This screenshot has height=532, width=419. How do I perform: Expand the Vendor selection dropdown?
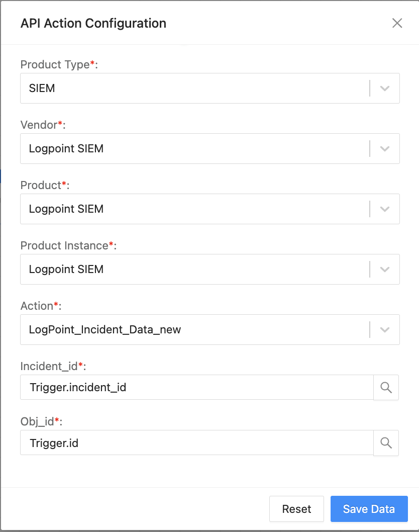click(x=385, y=148)
